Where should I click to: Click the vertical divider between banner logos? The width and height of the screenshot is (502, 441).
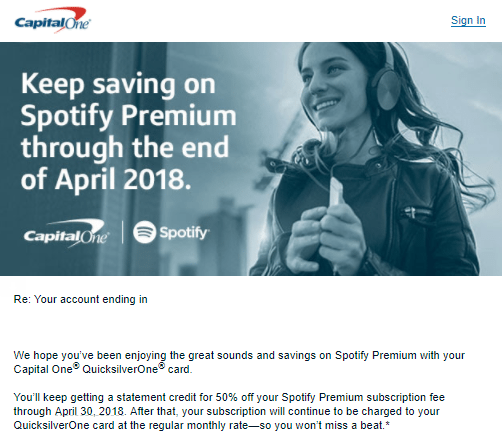[x=122, y=232]
